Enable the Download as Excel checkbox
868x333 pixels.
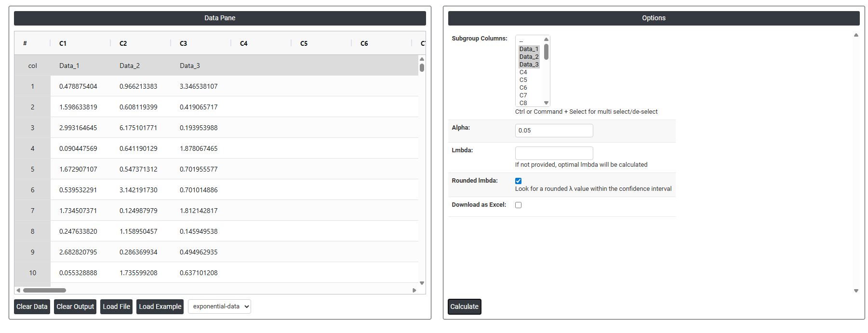pyautogui.click(x=518, y=205)
